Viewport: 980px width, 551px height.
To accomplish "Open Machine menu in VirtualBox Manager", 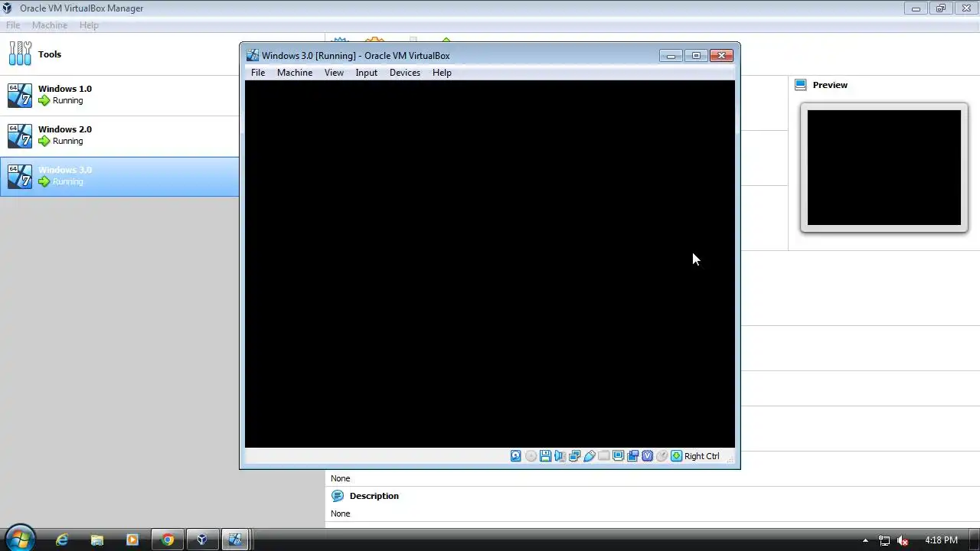I will pyautogui.click(x=50, y=25).
